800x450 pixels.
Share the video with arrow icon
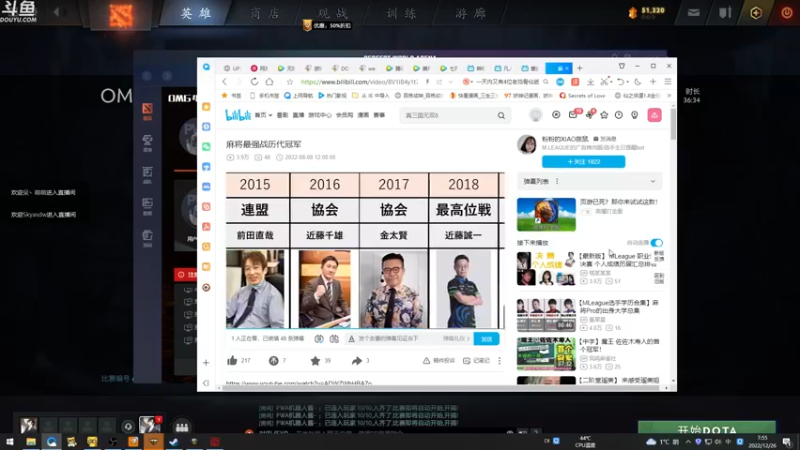pos(357,361)
